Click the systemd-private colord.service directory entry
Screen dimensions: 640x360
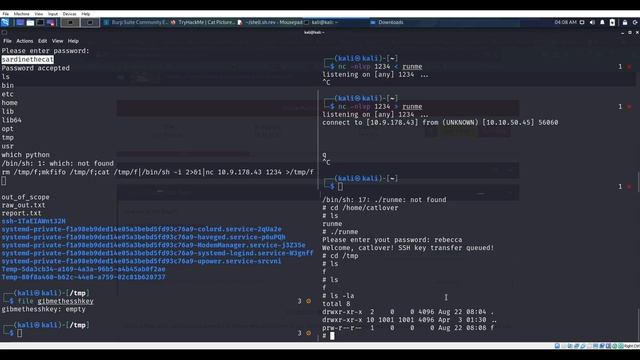coord(141,229)
